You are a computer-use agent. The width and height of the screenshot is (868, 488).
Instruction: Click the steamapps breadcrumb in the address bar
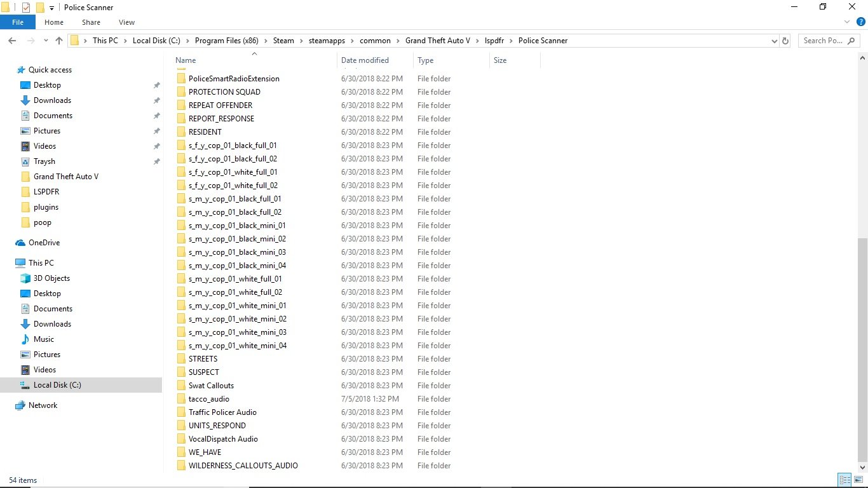[327, 41]
